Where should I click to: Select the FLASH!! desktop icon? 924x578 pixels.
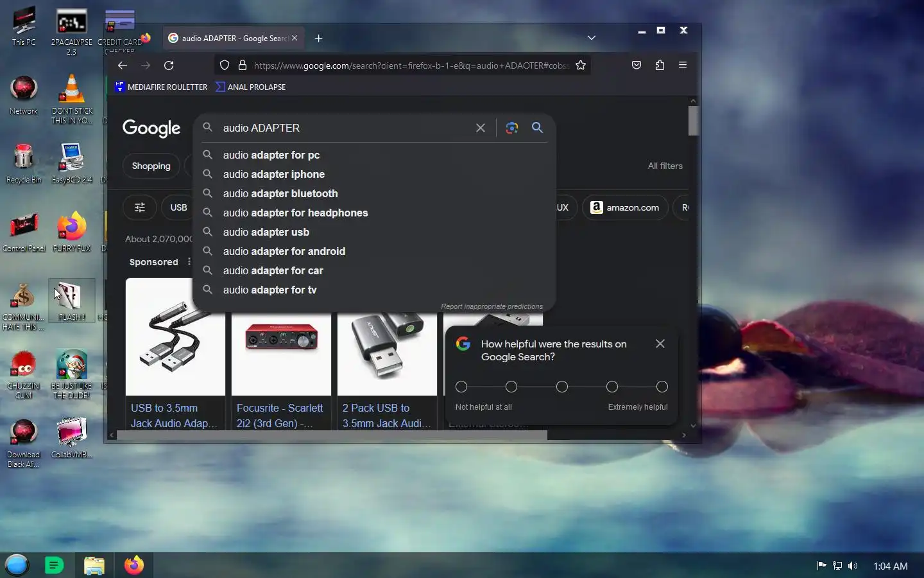click(x=72, y=301)
